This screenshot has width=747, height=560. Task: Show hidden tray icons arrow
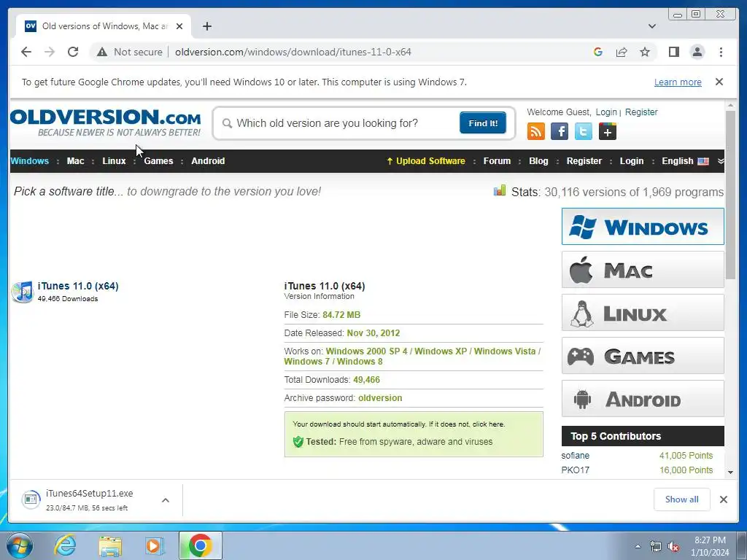click(x=638, y=546)
